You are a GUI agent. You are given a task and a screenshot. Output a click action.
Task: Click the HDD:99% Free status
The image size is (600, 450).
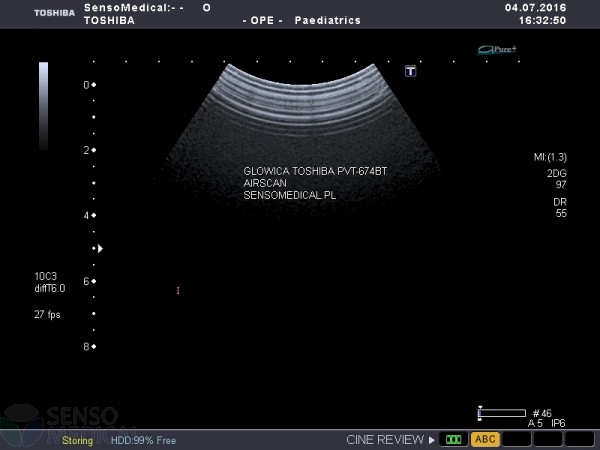tap(143, 440)
